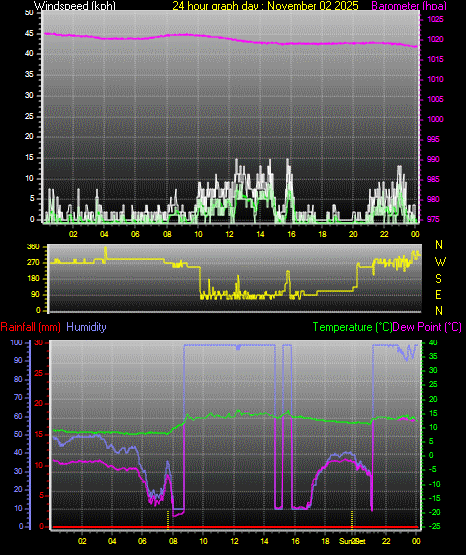Click the '-20' temperature axis value

[x=435, y=513]
